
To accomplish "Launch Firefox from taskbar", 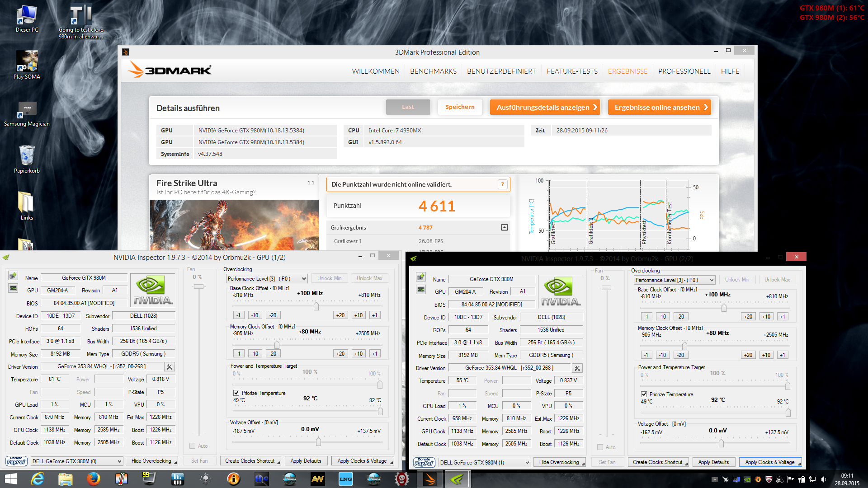I will coord(93,479).
